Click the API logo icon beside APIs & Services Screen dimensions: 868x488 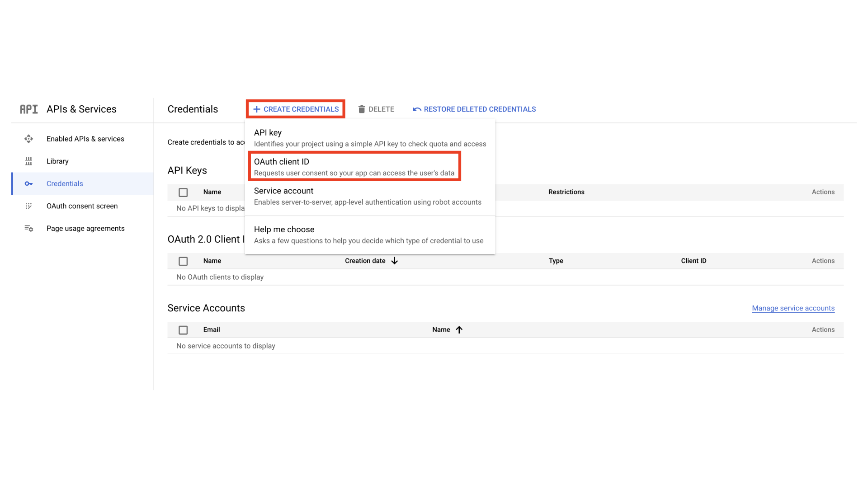(x=29, y=109)
